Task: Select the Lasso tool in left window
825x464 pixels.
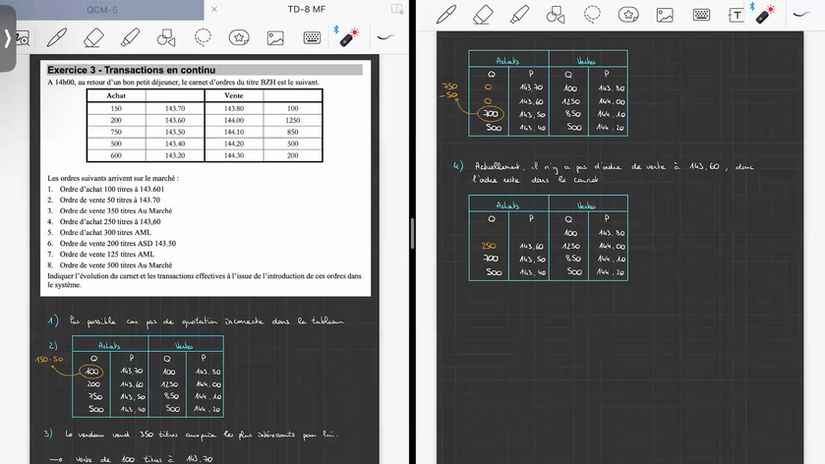Action: click(203, 37)
